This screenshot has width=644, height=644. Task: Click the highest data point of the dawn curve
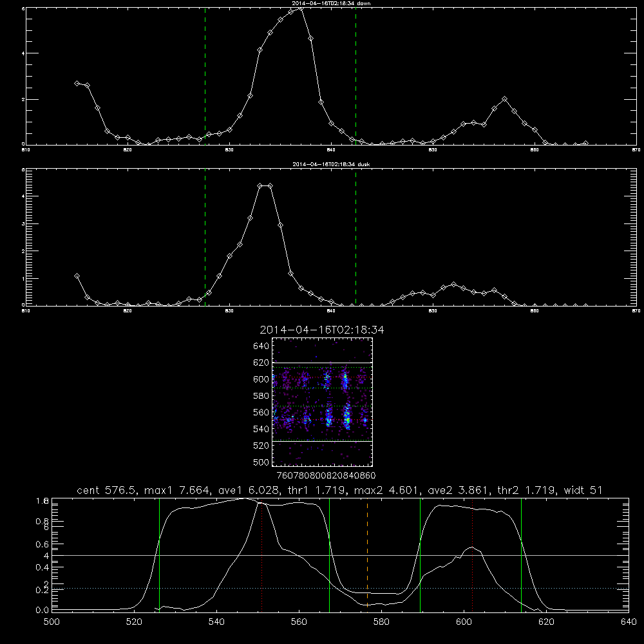[x=301, y=8]
